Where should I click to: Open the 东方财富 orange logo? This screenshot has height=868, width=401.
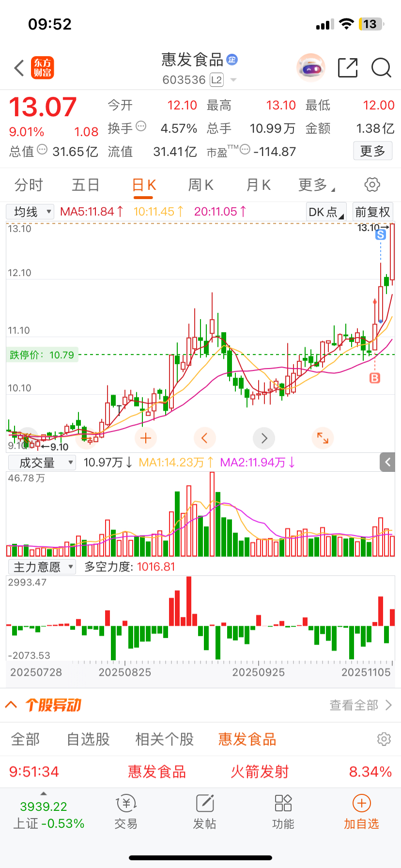(x=43, y=68)
